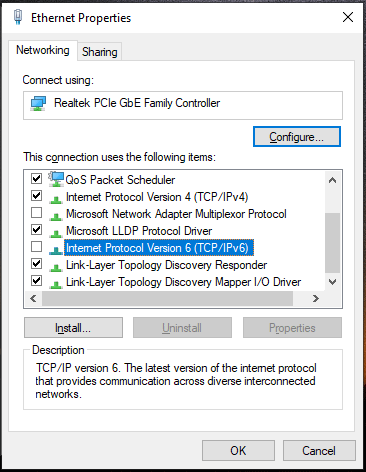Enable Microsoft Network Adapter Multiplexor Protocol checkbox
366x472 pixels.
coord(36,212)
